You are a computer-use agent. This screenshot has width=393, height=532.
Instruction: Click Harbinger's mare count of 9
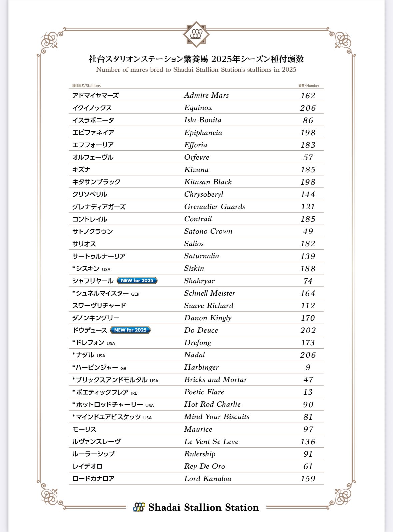click(x=308, y=367)
